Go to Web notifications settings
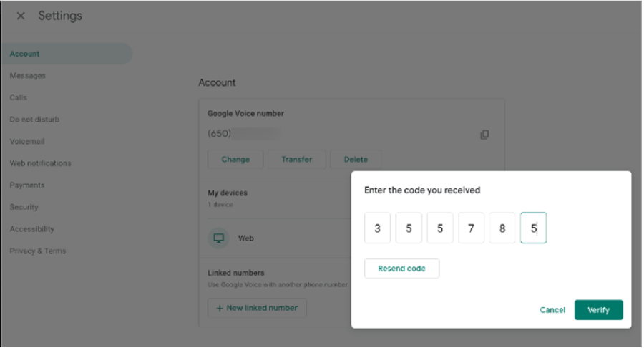 tap(41, 163)
